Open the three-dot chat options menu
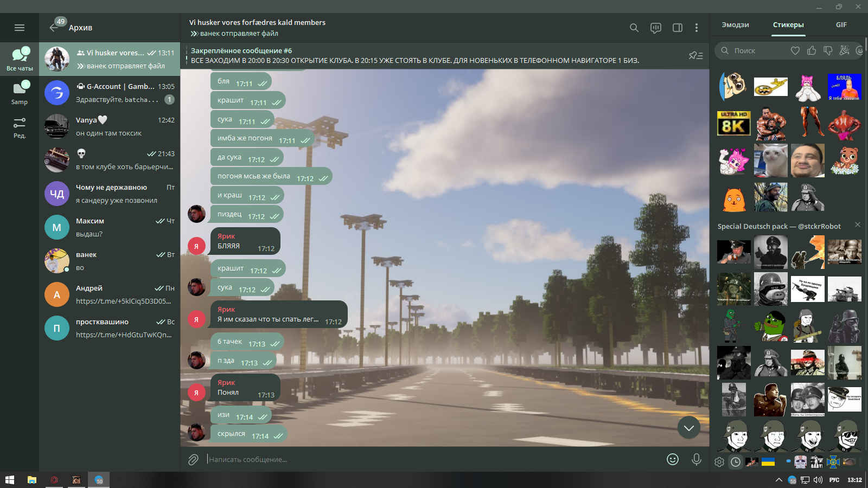The height and width of the screenshot is (488, 868). pos(697,28)
